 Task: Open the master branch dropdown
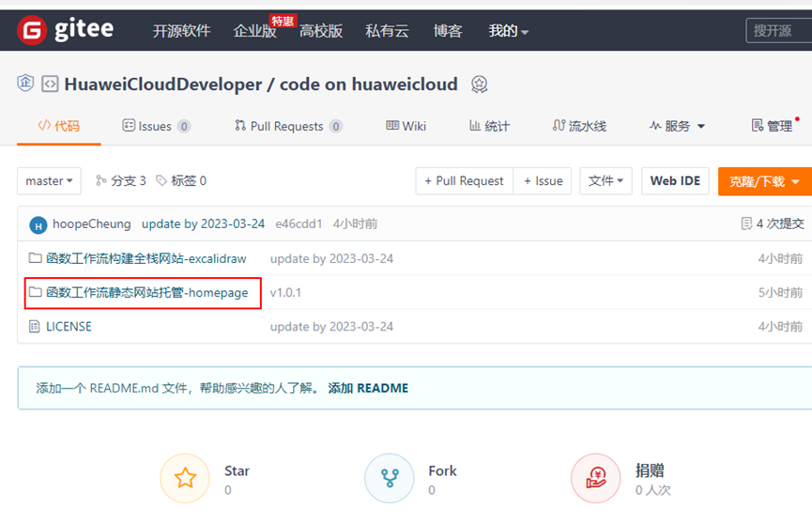pyautogui.click(x=49, y=180)
